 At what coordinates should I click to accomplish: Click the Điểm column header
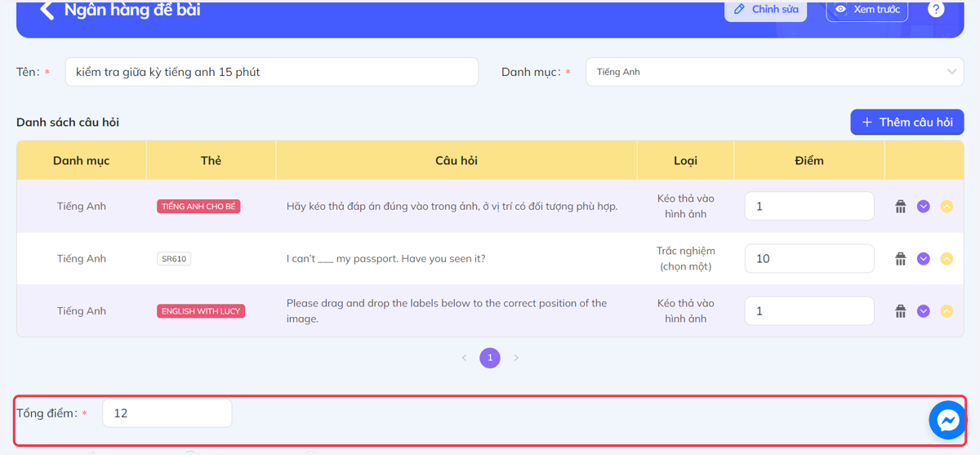click(809, 161)
